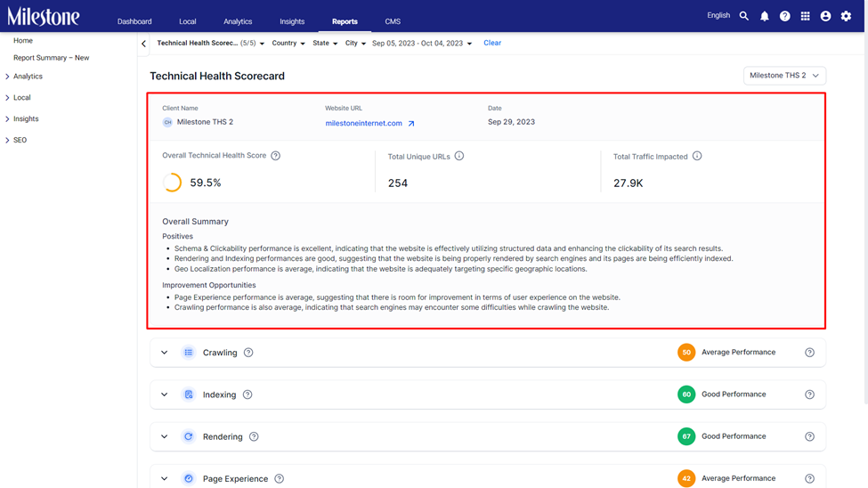Open the apps grid icon

tap(806, 16)
